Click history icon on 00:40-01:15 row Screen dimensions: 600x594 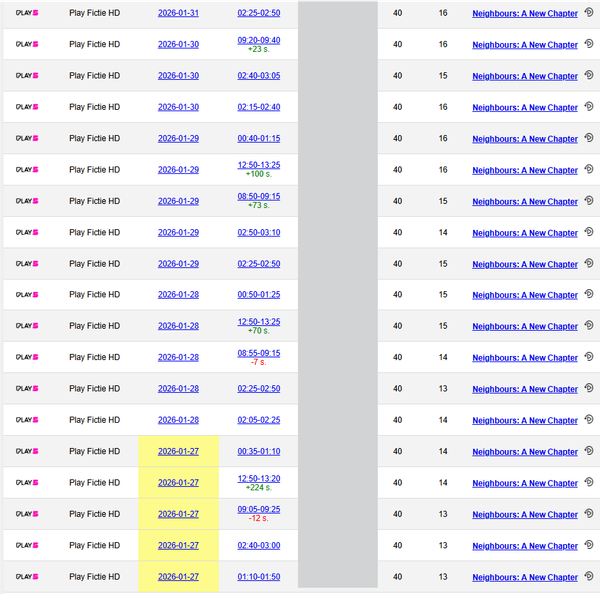(588, 138)
